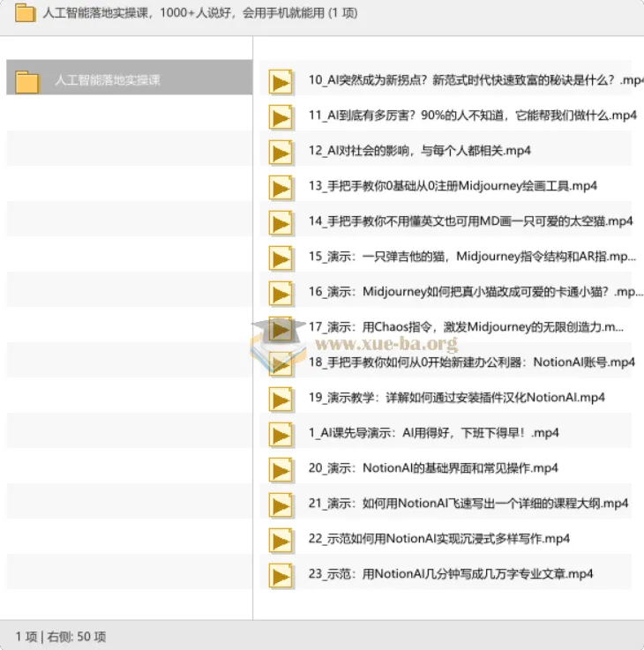Click video icon for 11_AI到底有多厉害
Screen dimensions: 644x650
coord(281,117)
